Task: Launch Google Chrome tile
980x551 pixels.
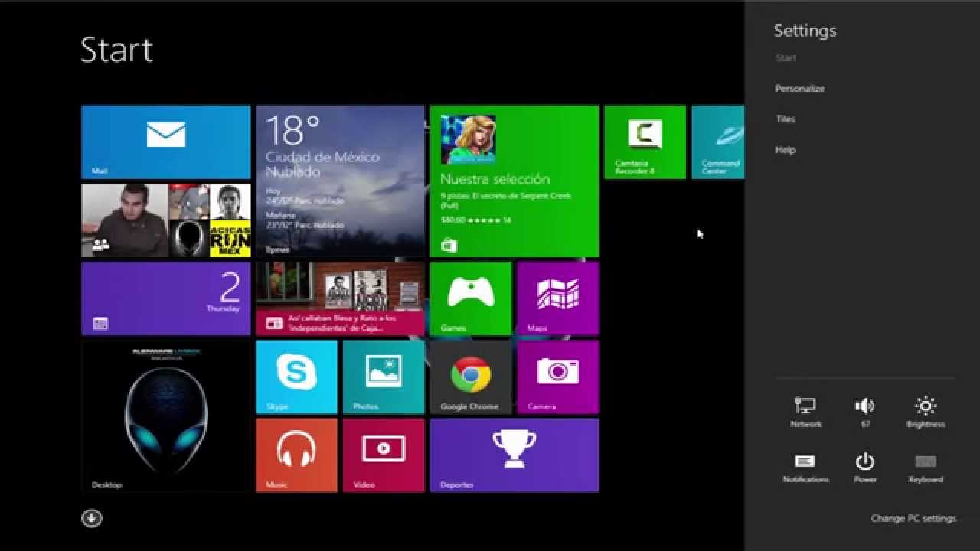Action: pos(471,377)
